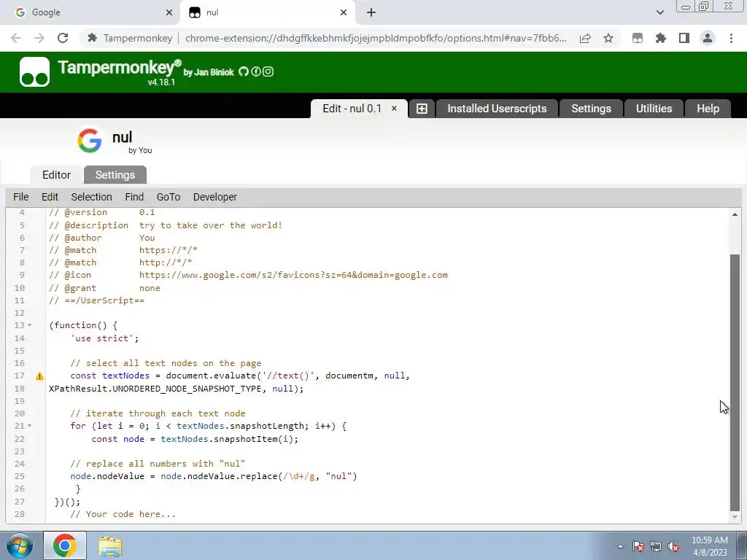Open the Help tab
The image size is (747, 560).
click(708, 109)
